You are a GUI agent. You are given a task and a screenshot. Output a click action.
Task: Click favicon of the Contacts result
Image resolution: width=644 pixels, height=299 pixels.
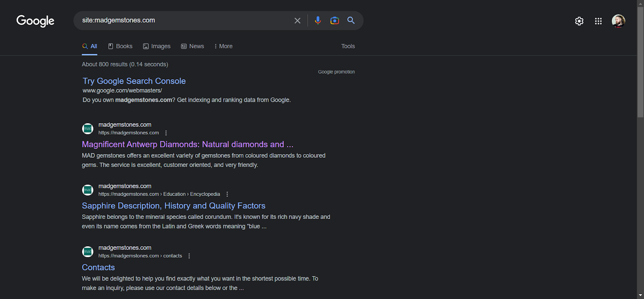[88, 252]
